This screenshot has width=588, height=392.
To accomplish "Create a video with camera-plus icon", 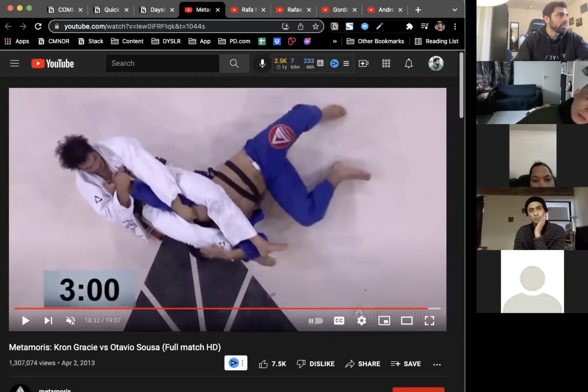I will (363, 63).
